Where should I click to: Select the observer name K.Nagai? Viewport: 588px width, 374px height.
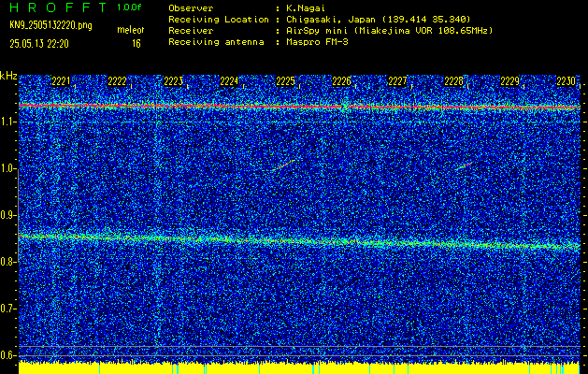(305, 8)
